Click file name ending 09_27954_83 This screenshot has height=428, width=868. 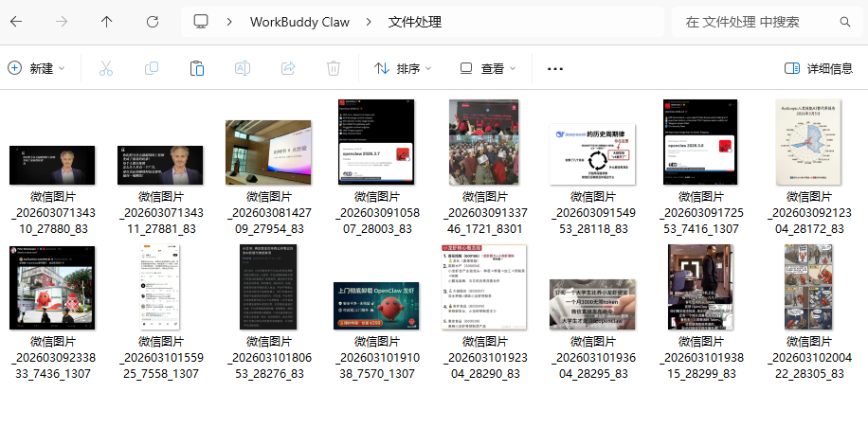coord(268,213)
